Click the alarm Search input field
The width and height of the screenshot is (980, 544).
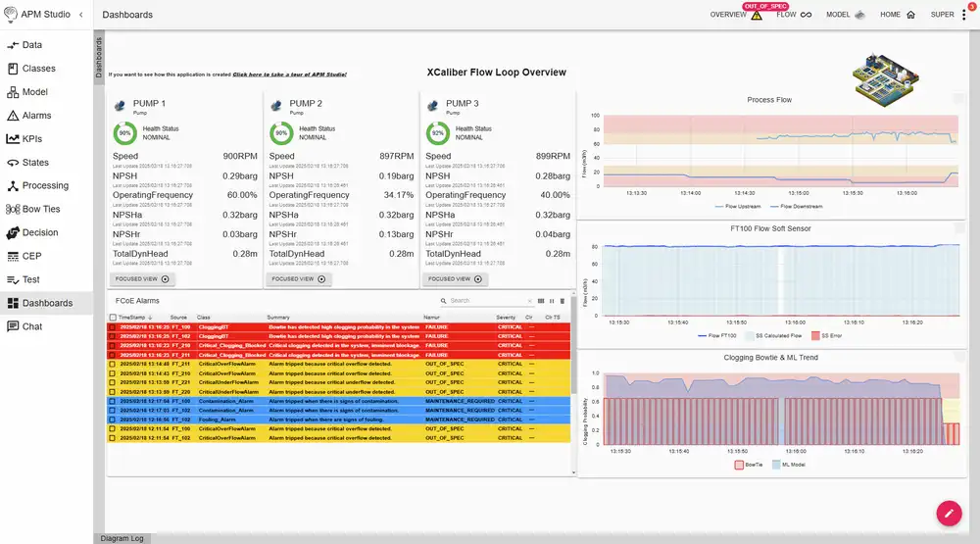(x=486, y=301)
